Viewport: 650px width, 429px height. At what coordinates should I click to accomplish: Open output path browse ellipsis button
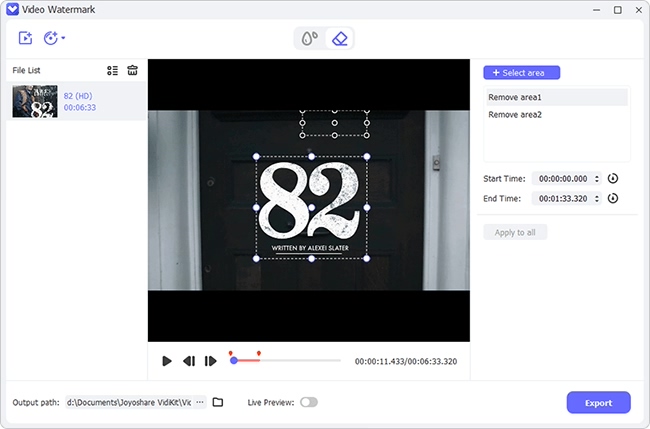coord(200,402)
